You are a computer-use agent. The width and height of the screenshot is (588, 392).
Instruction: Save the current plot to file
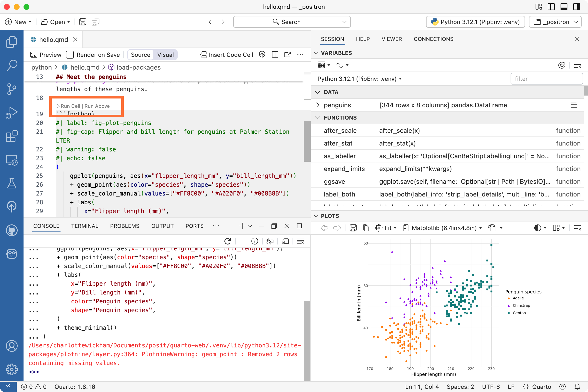(x=353, y=228)
